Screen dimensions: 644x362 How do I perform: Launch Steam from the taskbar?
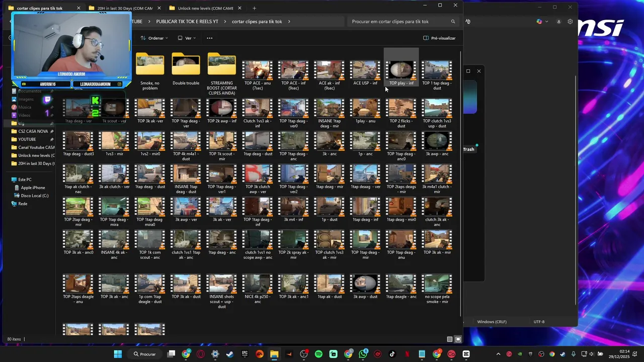pyautogui.click(x=230, y=354)
